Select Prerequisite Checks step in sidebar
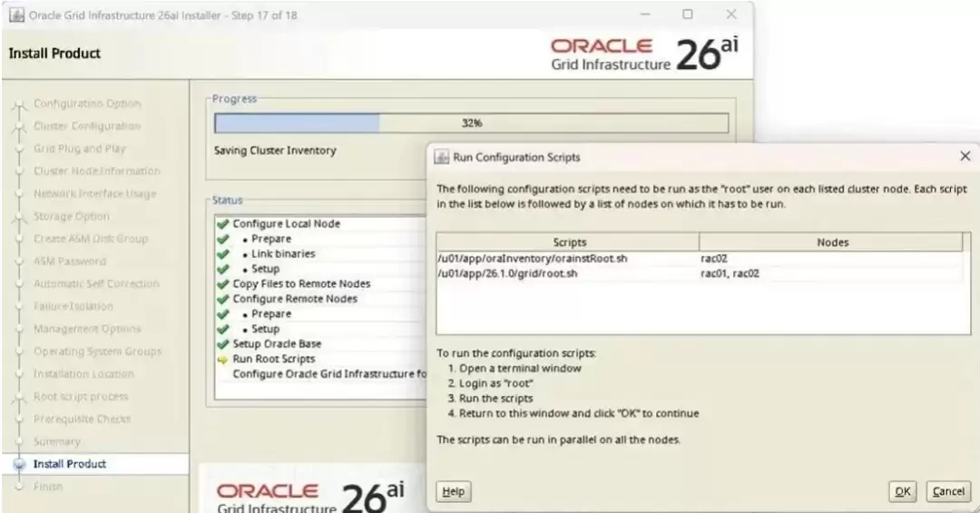This screenshot has height=513, width=980. (x=83, y=419)
